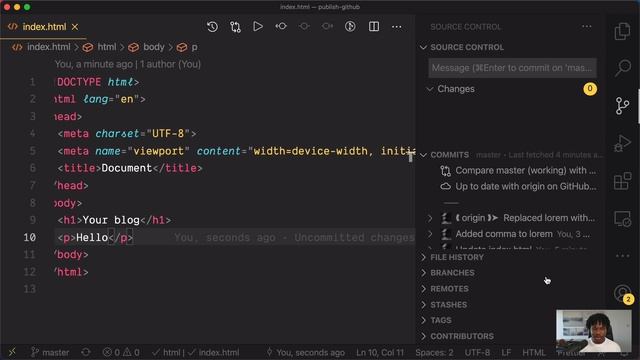The image size is (640, 360).
Task: Show additional activity bar views
Action: [622, 256]
